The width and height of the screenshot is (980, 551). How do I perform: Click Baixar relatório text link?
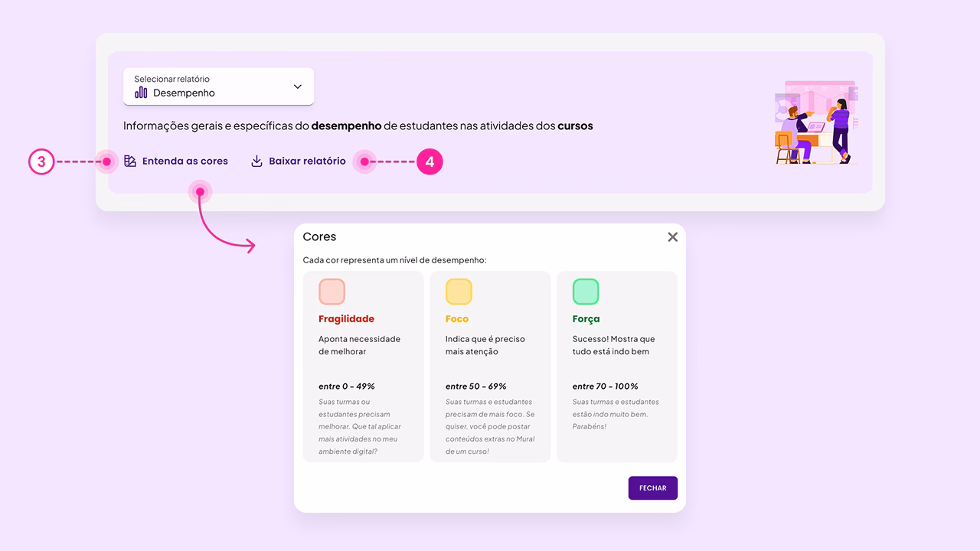click(x=307, y=161)
